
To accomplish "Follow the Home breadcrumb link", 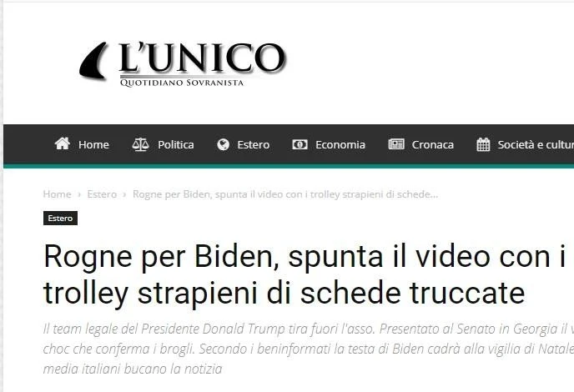I will click(x=57, y=194).
